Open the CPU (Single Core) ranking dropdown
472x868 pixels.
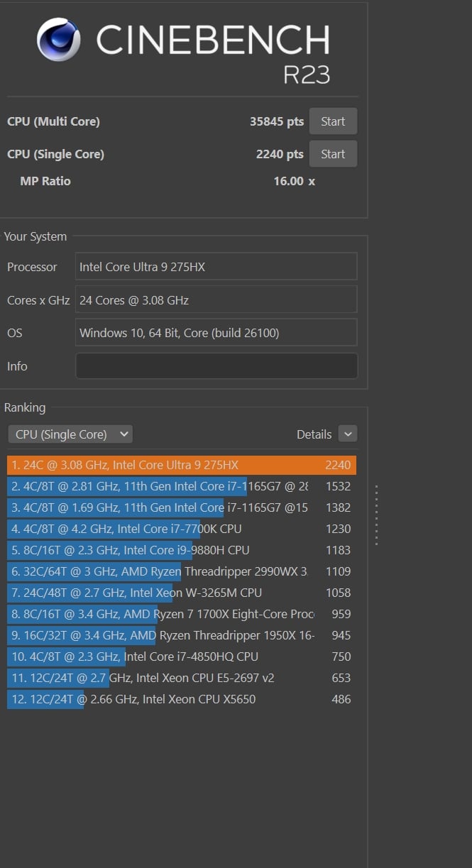coord(70,434)
